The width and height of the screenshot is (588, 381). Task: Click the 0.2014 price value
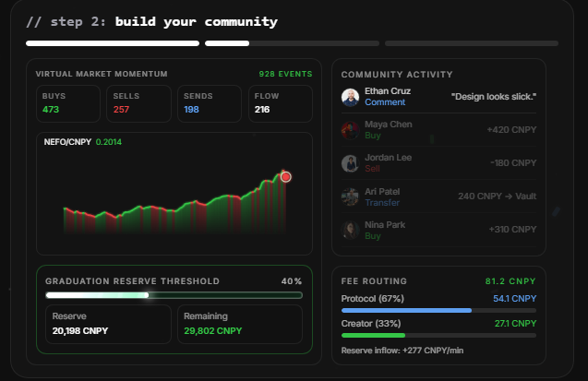(109, 142)
